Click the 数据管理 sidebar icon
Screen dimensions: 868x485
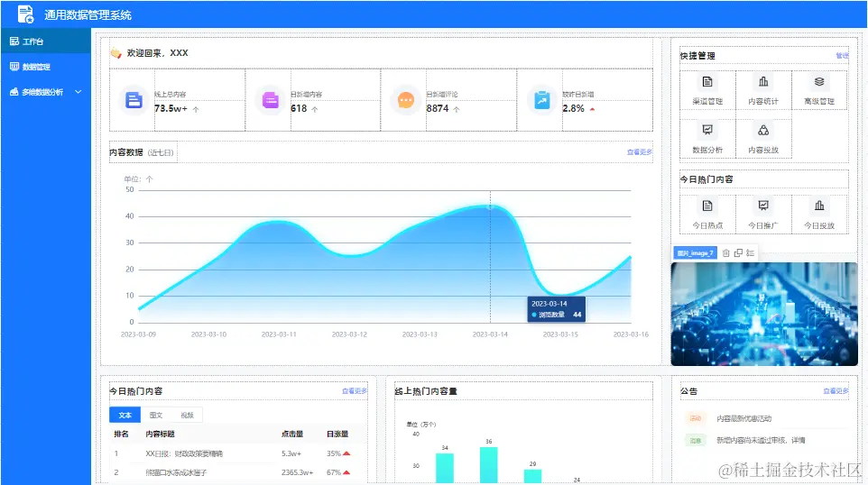[x=14, y=67]
